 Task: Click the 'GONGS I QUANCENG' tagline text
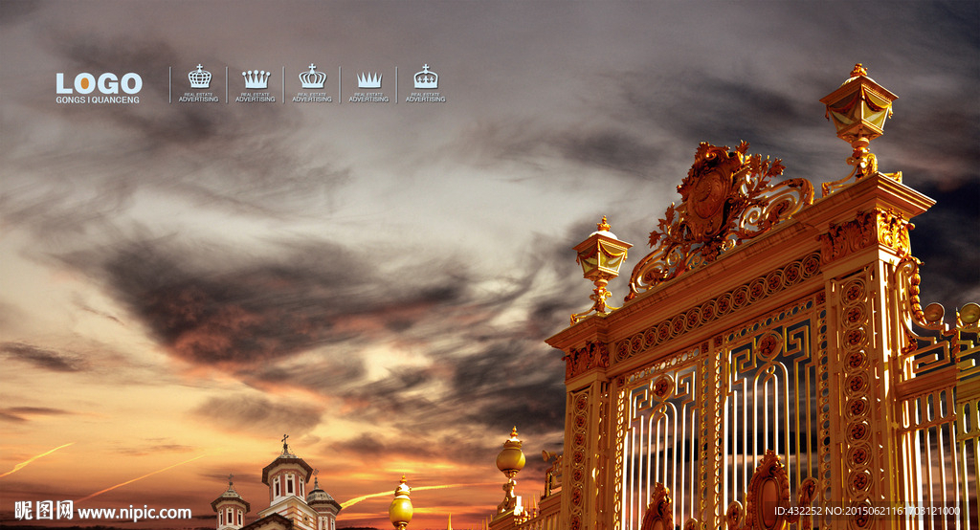(98, 100)
